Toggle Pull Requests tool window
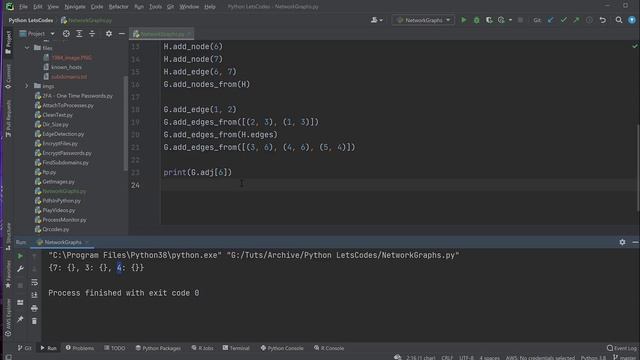The width and height of the screenshot is (640, 360). point(8,118)
